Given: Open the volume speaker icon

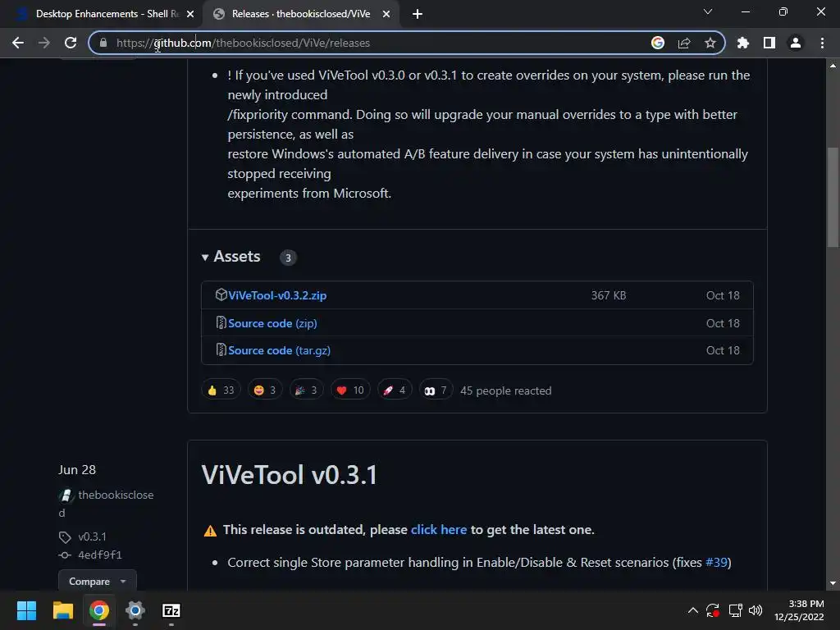Looking at the screenshot, I should 756,610.
